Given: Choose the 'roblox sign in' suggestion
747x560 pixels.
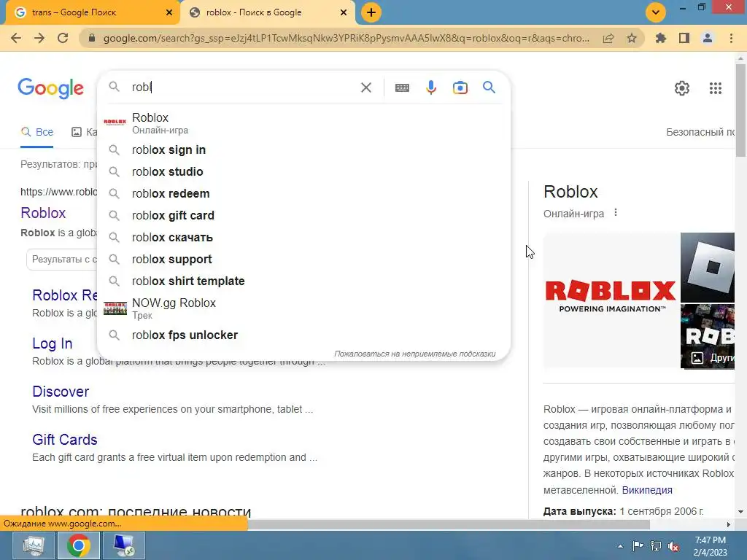Looking at the screenshot, I should (304, 150).
